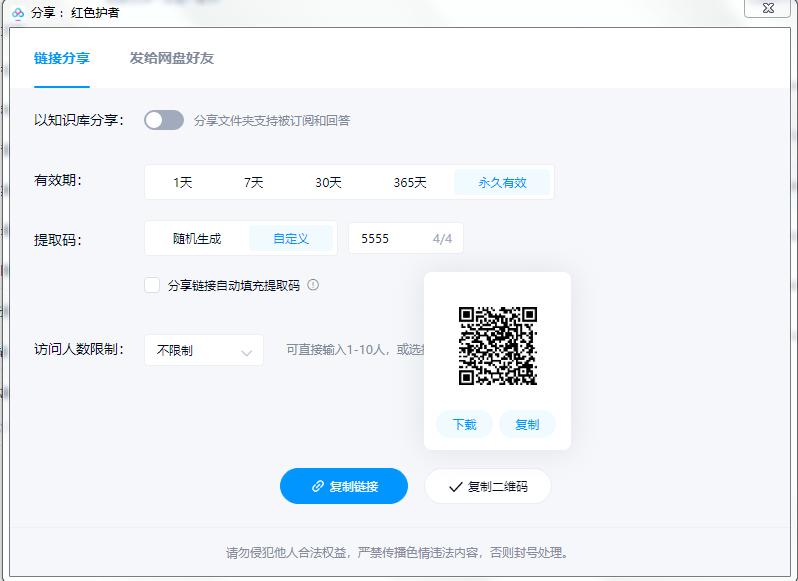Toggle the 以知识库分享 switch

(x=164, y=120)
